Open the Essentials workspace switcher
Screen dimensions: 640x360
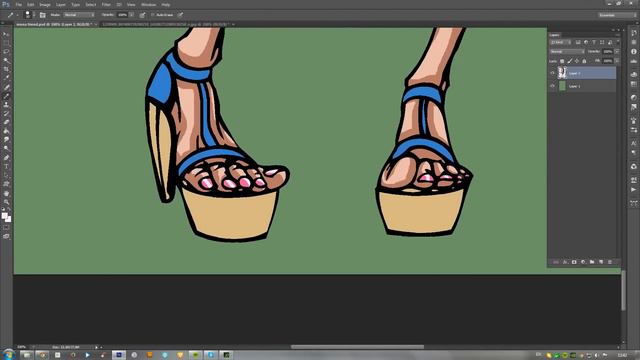[x=617, y=15]
